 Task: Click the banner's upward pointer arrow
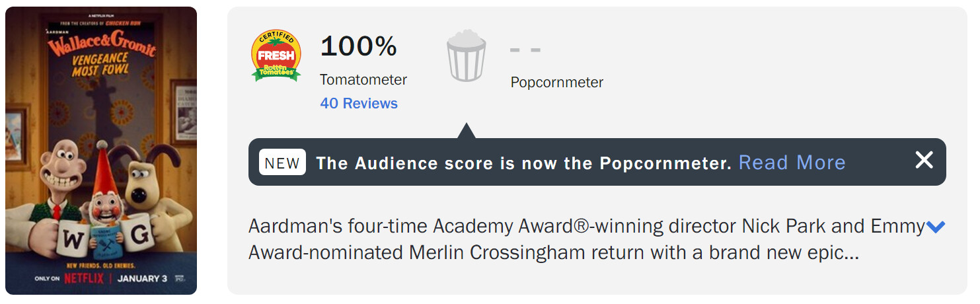[x=466, y=130]
